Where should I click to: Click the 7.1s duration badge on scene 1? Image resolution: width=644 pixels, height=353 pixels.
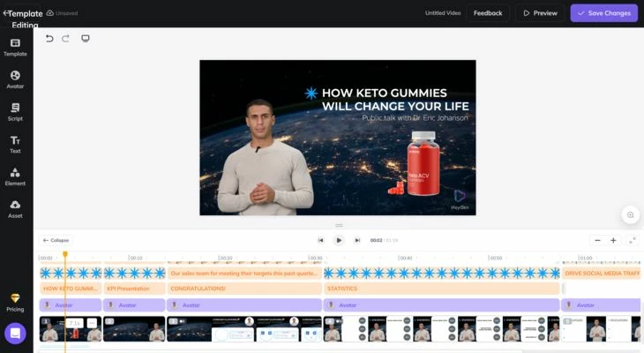click(x=75, y=323)
